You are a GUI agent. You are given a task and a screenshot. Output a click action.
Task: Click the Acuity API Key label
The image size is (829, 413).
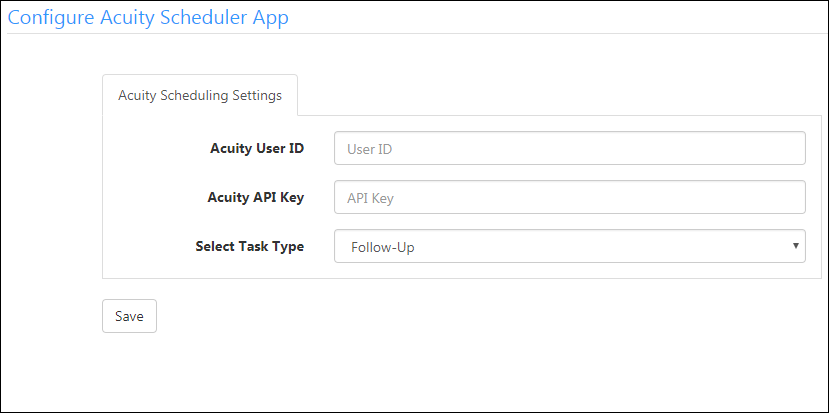tap(256, 197)
